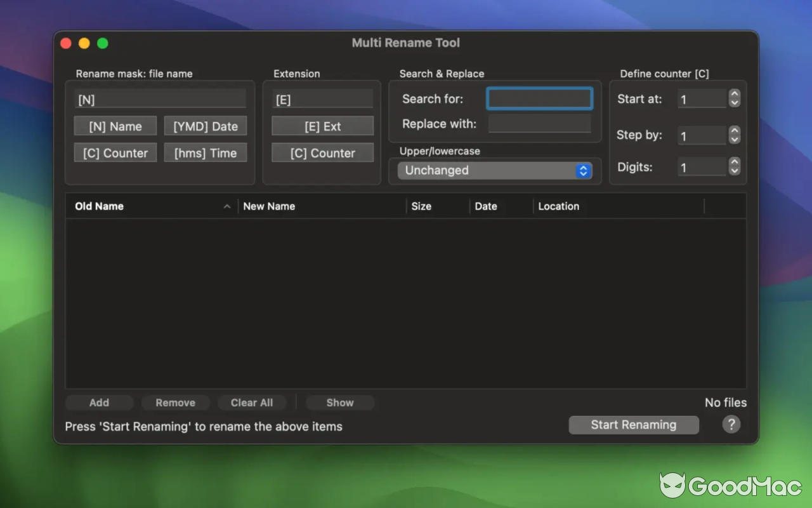This screenshot has height=508, width=812.
Task: Increment the Start at counter value
Action: click(x=734, y=95)
